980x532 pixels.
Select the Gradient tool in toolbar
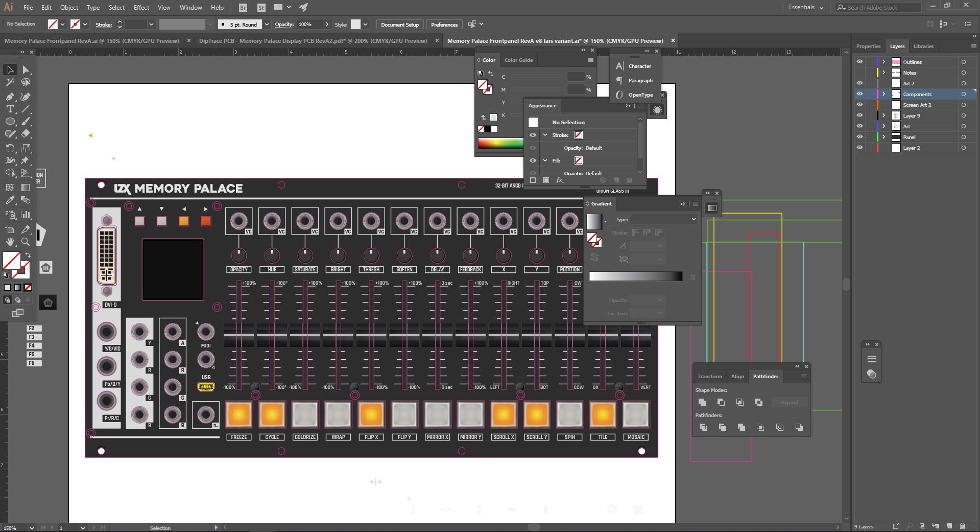[26, 188]
